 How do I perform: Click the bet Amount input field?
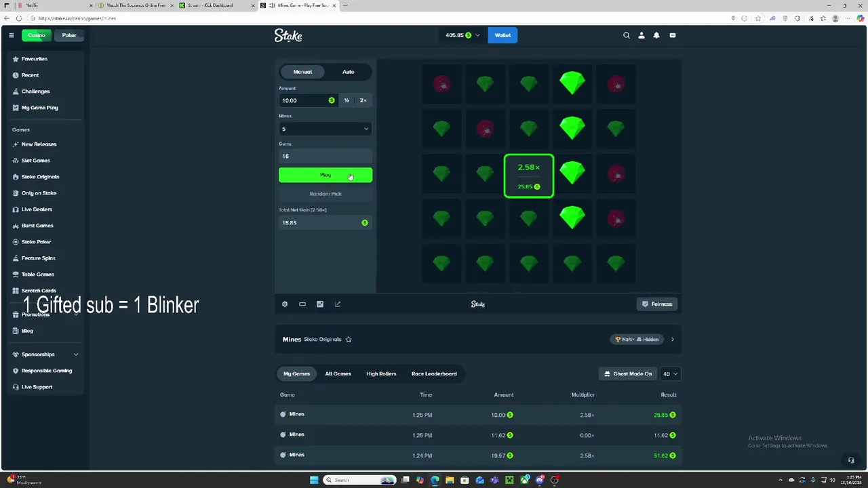pos(308,100)
